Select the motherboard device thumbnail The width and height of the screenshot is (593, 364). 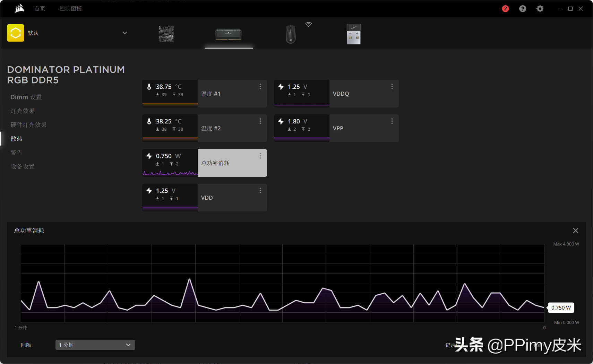click(166, 34)
